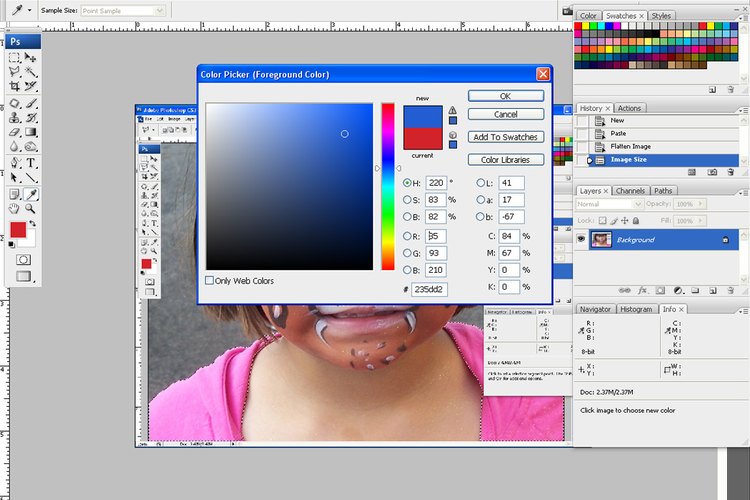The width and height of the screenshot is (750, 500).
Task: Switch to the Styles tab
Action: point(662,16)
